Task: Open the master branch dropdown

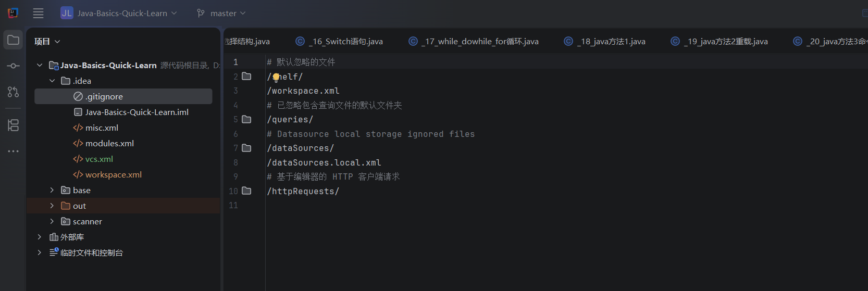Action: tap(221, 14)
